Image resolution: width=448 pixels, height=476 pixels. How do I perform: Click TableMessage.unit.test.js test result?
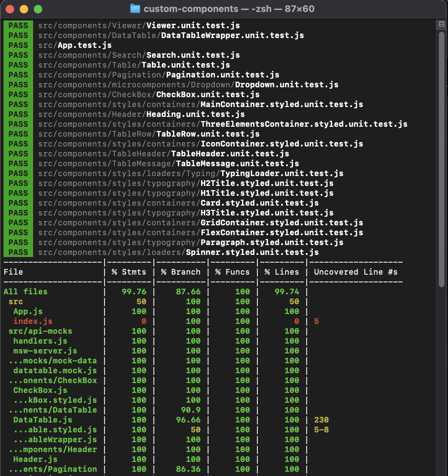169,164
